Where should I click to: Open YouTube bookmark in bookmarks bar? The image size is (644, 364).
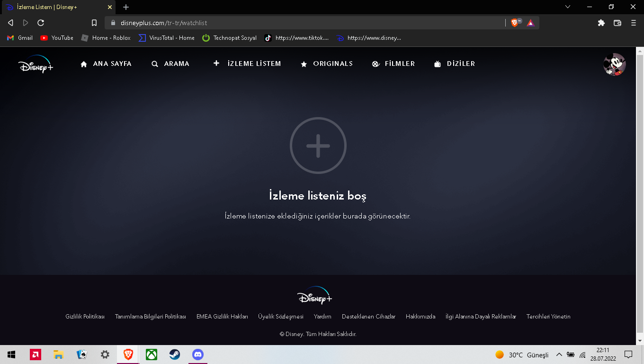(x=57, y=38)
